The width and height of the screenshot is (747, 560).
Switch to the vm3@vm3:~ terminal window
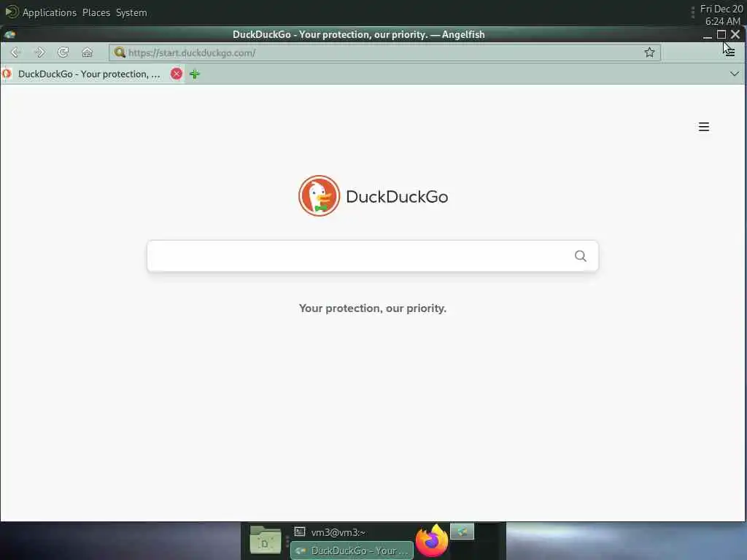352,532
